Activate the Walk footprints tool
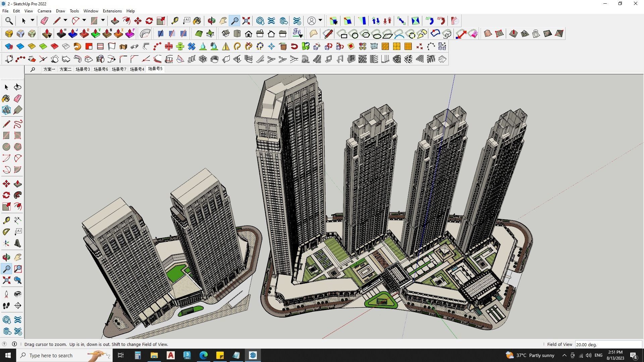 pos(6,306)
